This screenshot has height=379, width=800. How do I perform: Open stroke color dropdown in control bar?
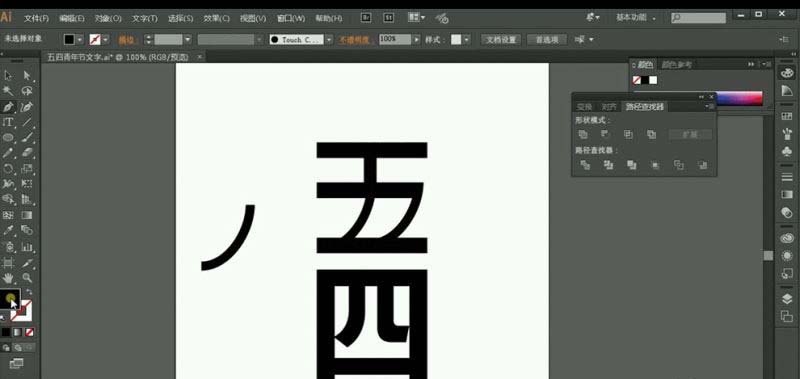pos(106,39)
